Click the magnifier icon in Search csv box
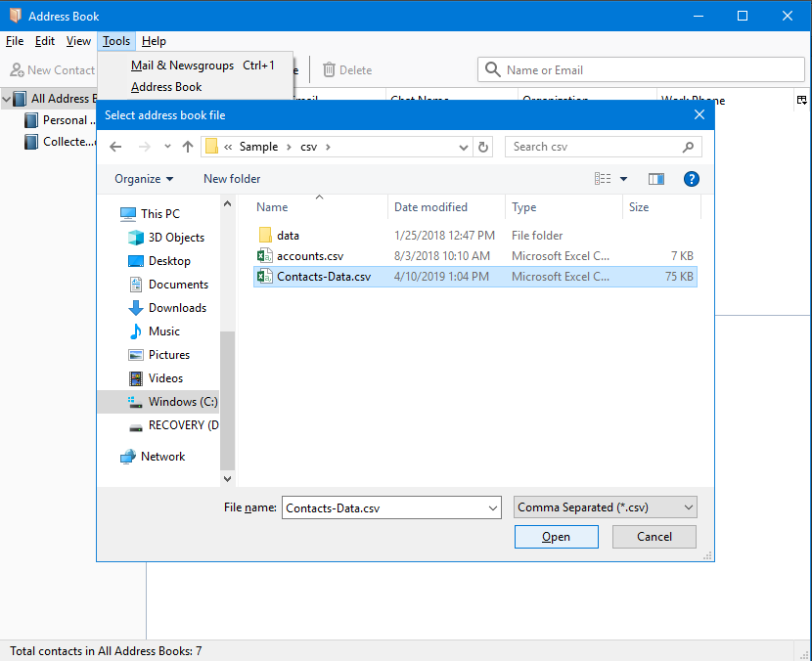This screenshot has width=812, height=661. click(x=688, y=147)
